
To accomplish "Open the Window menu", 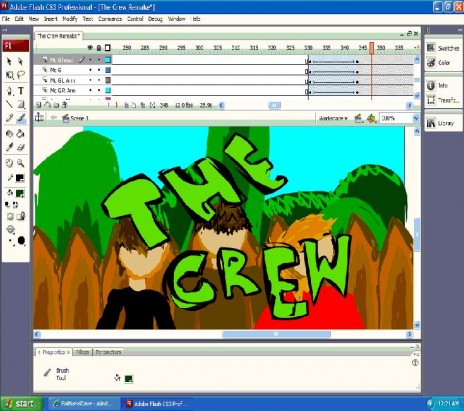I will pos(176,19).
